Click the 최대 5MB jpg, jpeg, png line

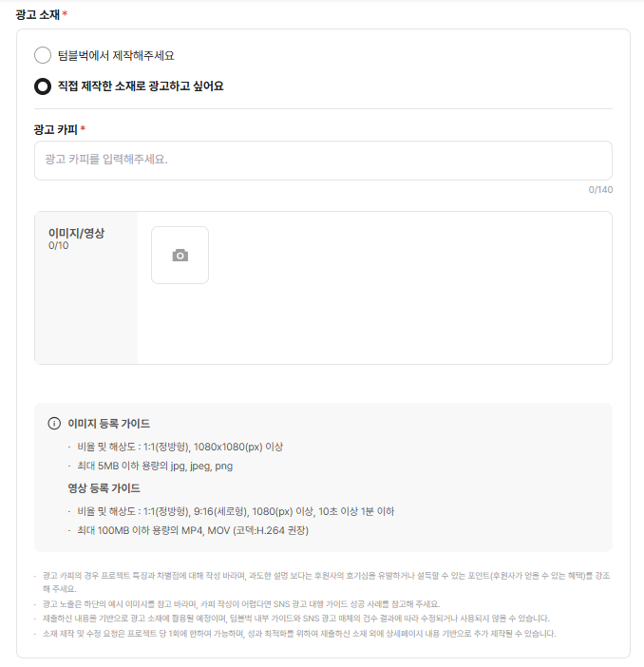155,467
